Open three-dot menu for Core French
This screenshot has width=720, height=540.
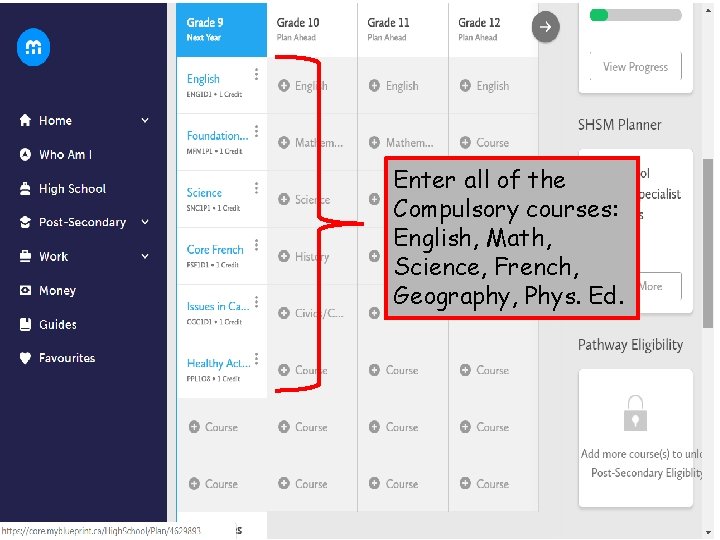coord(257,245)
